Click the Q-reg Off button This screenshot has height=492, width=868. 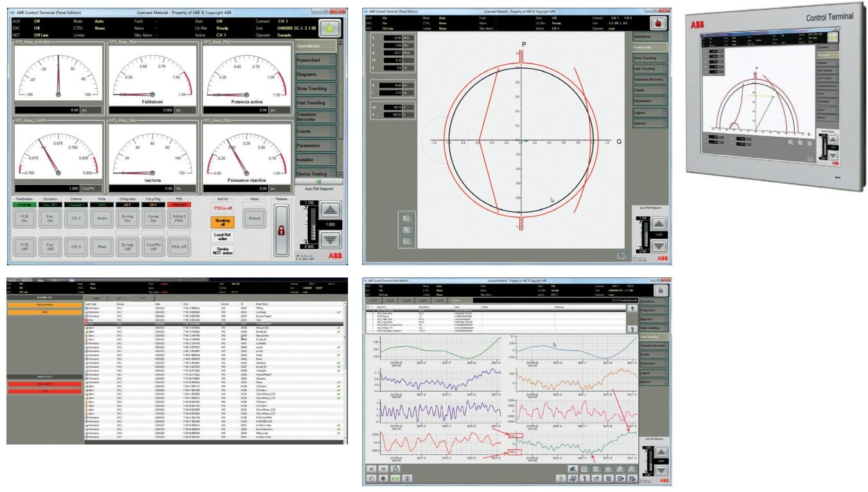pyautogui.click(x=127, y=247)
